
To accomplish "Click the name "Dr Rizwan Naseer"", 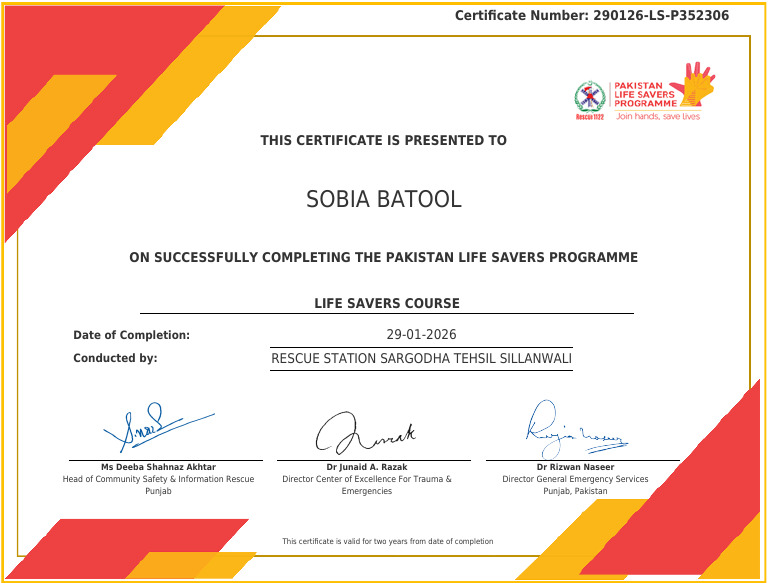I will pyautogui.click(x=576, y=467).
